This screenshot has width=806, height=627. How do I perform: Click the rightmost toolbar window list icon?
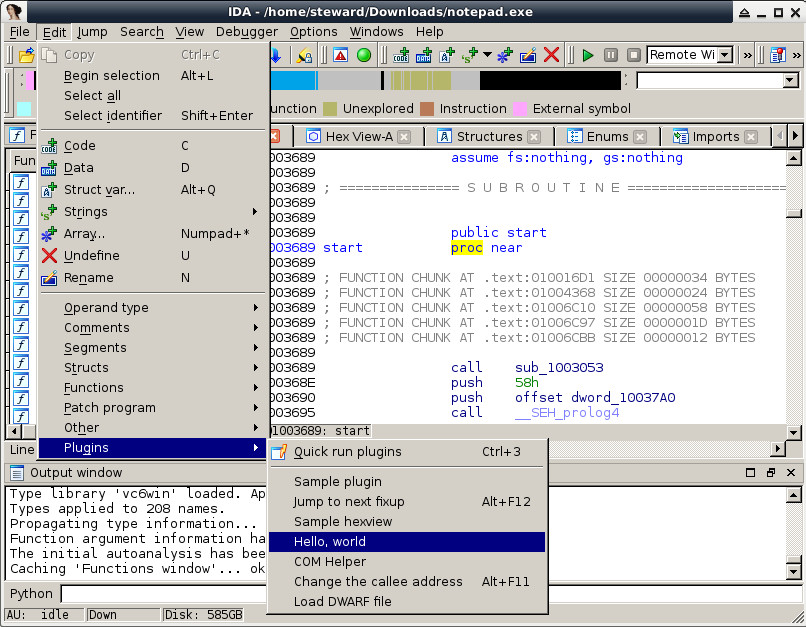(778, 55)
